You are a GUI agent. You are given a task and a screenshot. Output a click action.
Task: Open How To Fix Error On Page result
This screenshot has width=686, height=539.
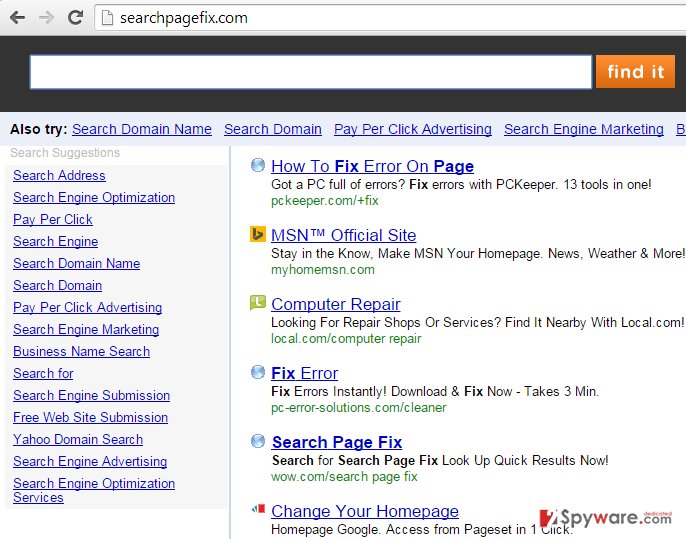(372, 166)
